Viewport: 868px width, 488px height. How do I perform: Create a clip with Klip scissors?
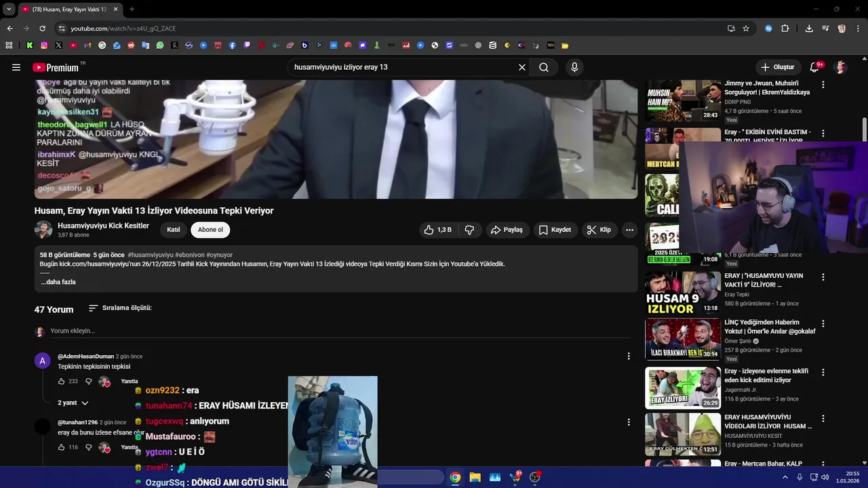point(599,230)
